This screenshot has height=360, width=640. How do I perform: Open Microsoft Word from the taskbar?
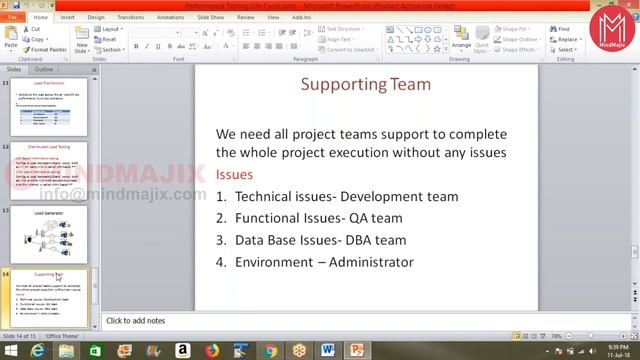[328, 351]
